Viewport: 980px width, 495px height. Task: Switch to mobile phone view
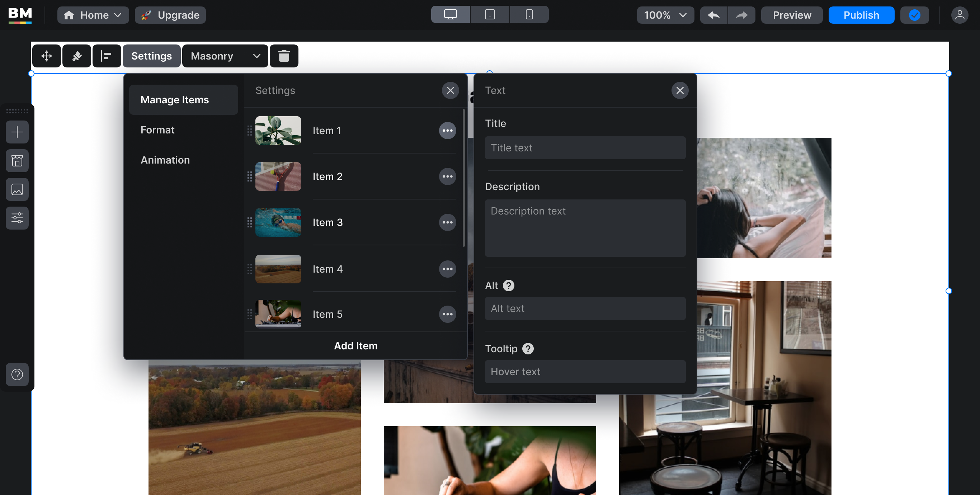pos(529,14)
